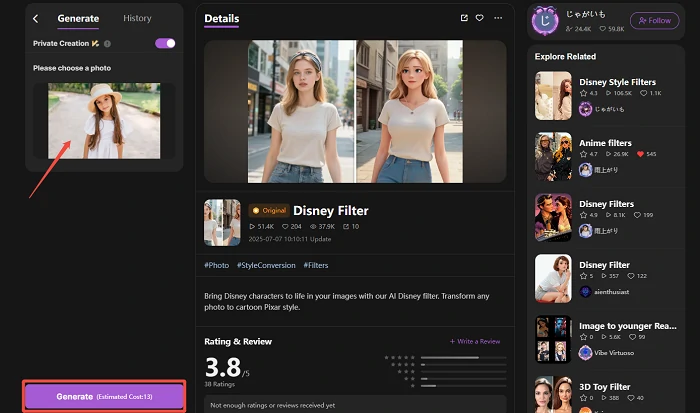Click the share count icon showing 10

345,227
